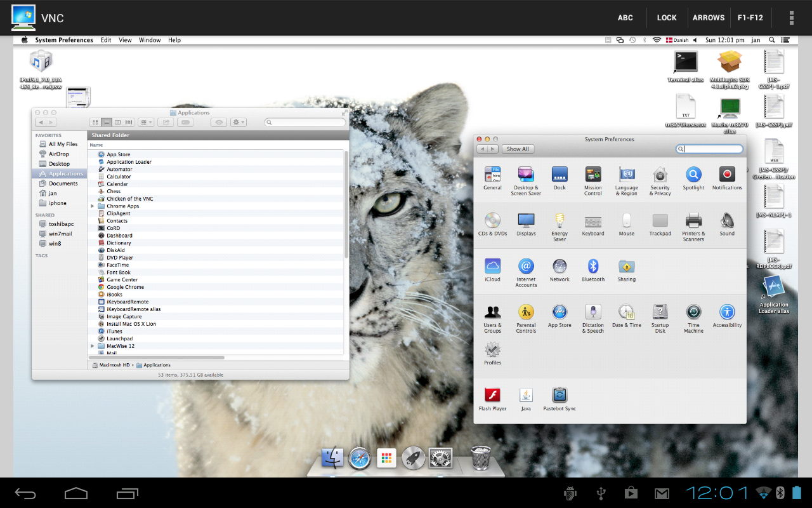Image resolution: width=812 pixels, height=508 pixels.
Task: Open the View menu
Action: click(125, 40)
